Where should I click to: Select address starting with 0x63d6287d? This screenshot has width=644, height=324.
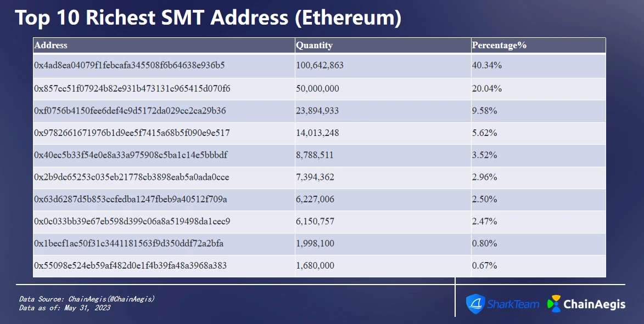click(130, 199)
